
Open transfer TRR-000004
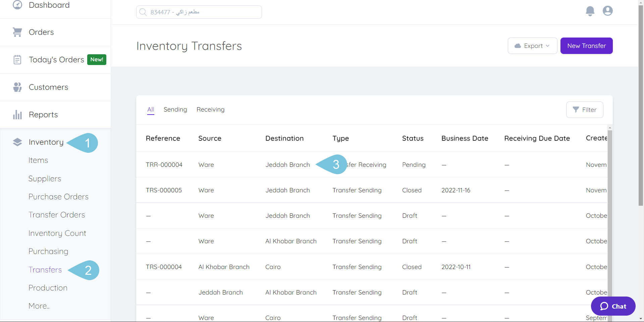164,165
